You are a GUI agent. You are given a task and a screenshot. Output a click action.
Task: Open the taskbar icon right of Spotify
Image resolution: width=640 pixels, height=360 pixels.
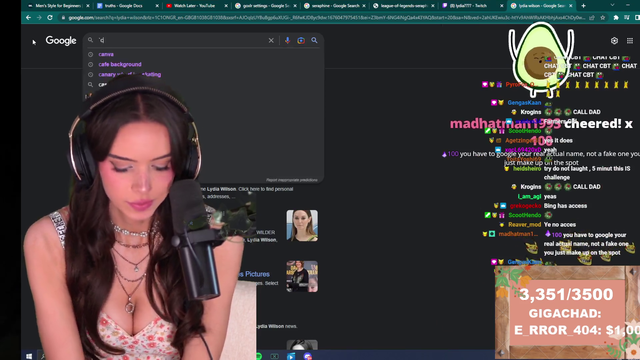(x=275, y=356)
